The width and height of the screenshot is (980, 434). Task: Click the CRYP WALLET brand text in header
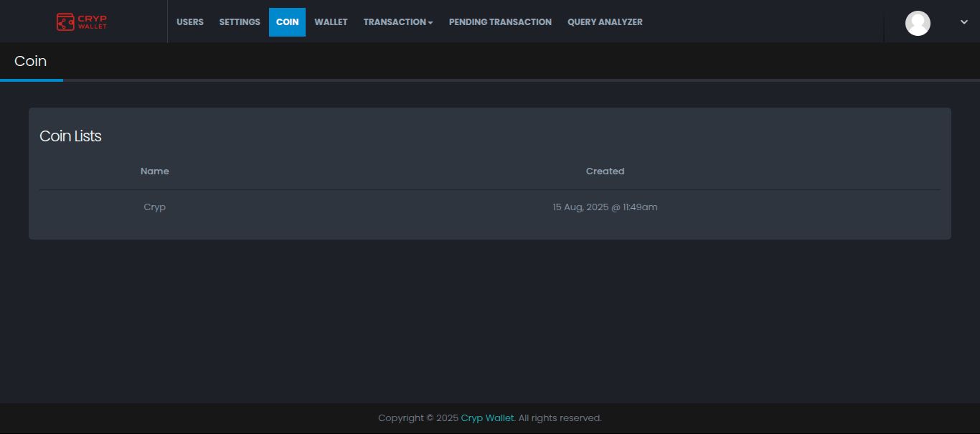(x=92, y=22)
